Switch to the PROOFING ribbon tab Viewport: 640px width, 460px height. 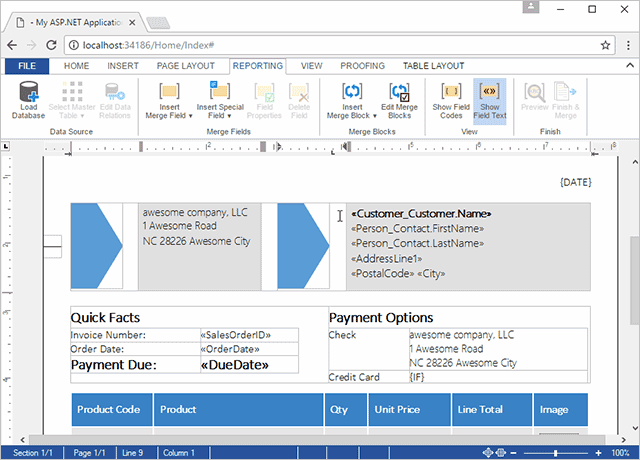(x=362, y=66)
